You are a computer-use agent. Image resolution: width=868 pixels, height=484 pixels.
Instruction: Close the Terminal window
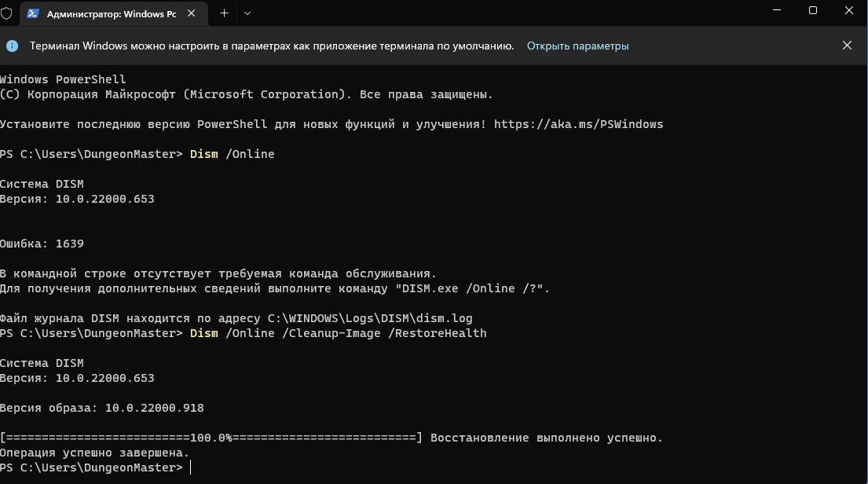[x=848, y=10]
